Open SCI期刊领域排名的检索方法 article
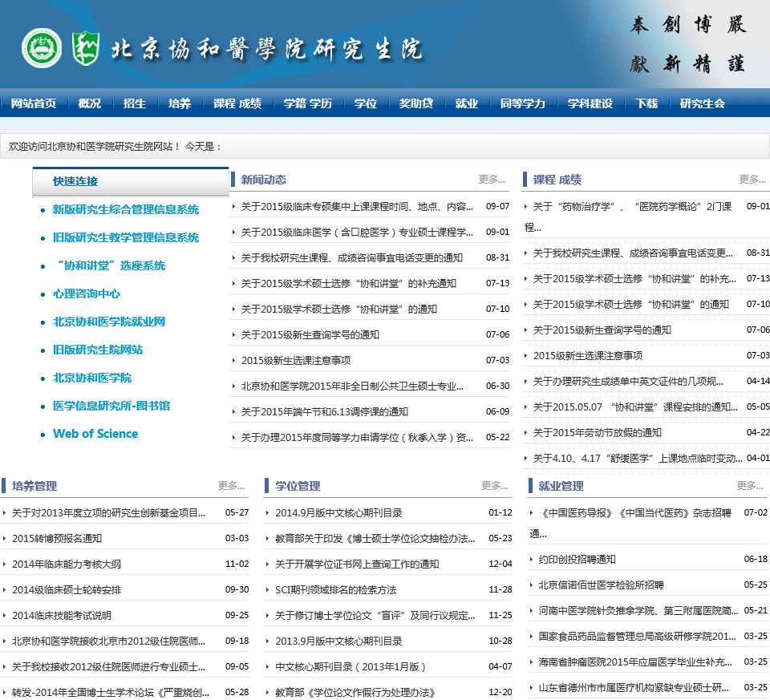 tap(335, 590)
